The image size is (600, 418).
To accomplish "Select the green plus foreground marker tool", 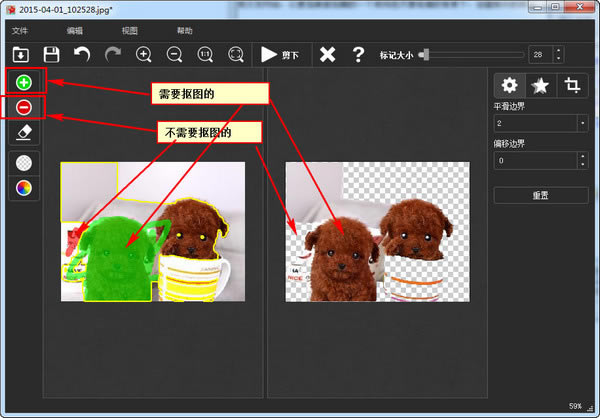I will click(x=24, y=82).
